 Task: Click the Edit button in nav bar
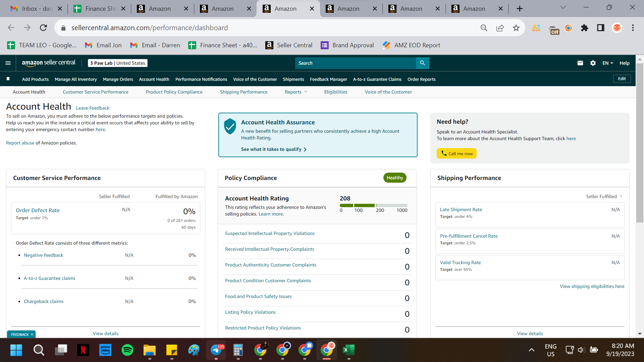coord(622,79)
